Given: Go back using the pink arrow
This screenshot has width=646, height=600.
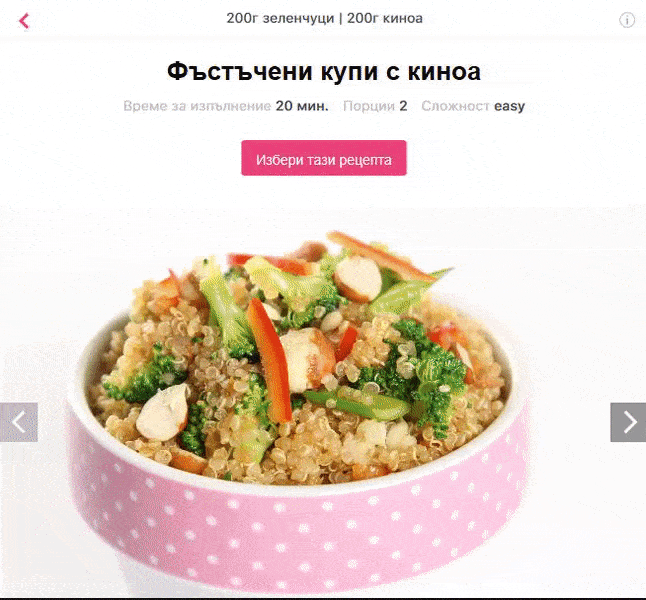Looking at the screenshot, I should pyautogui.click(x=24, y=21).
